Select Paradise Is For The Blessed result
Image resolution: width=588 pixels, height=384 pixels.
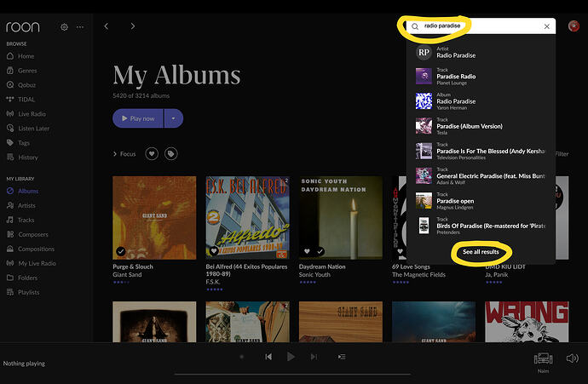pyautogui.click(x=481, y=151)
